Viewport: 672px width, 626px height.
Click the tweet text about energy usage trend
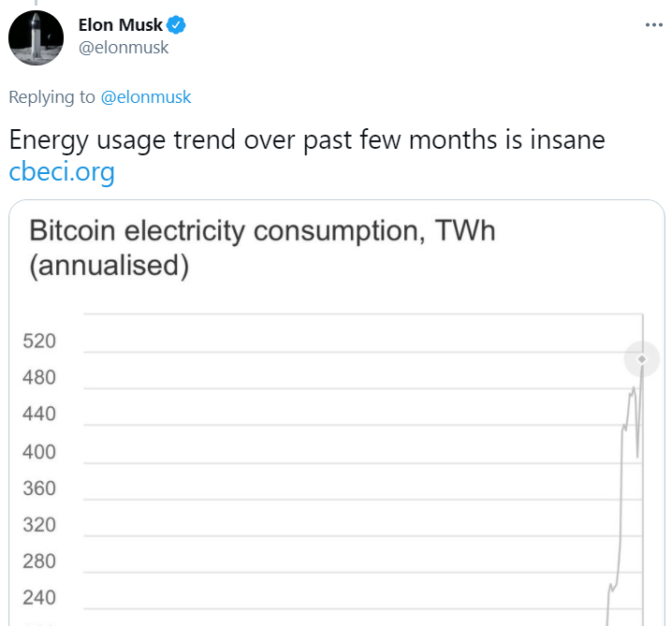[307, 140]
